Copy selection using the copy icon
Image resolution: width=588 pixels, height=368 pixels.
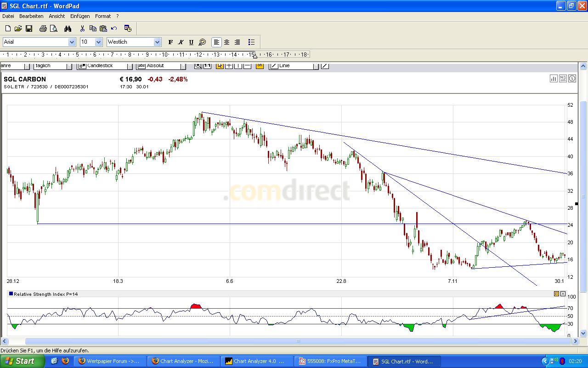[x=93, y=29]
